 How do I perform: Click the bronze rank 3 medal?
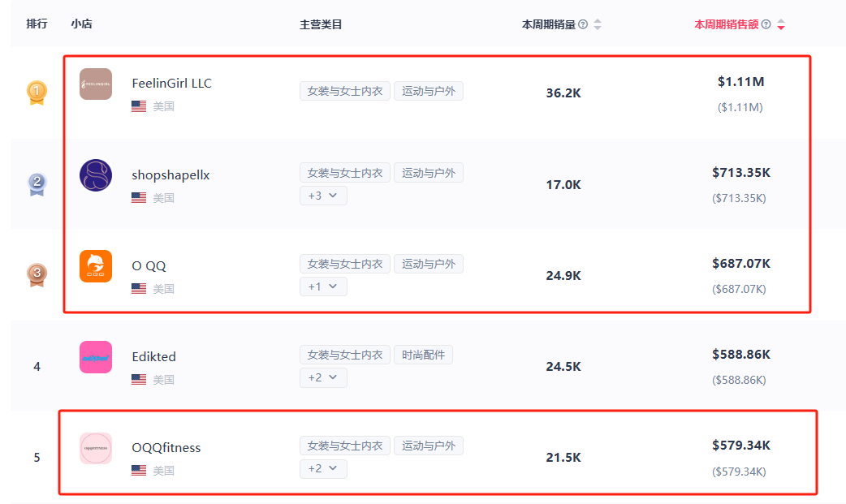[x=37, y=275]
